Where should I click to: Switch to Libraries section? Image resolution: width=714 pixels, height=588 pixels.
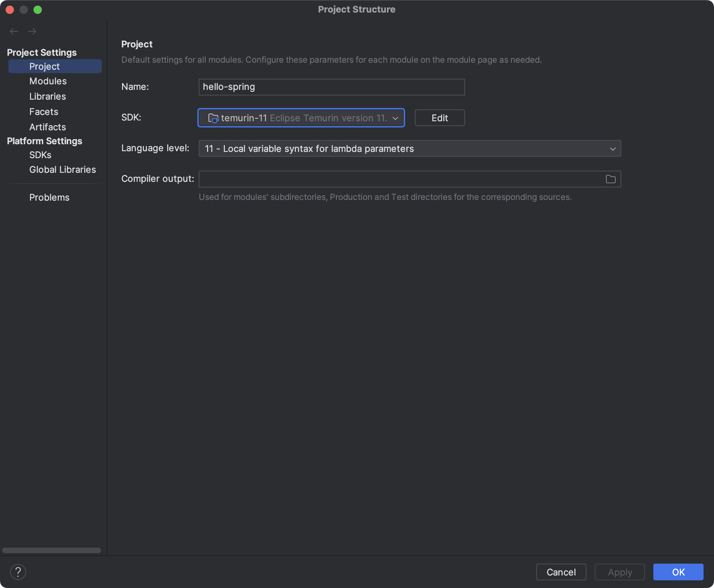click(47, 96)
